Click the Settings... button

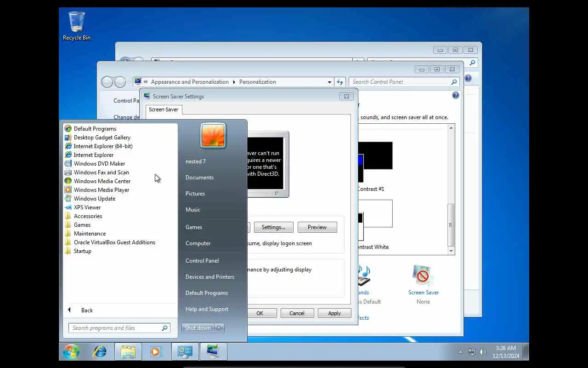point(273,227)
